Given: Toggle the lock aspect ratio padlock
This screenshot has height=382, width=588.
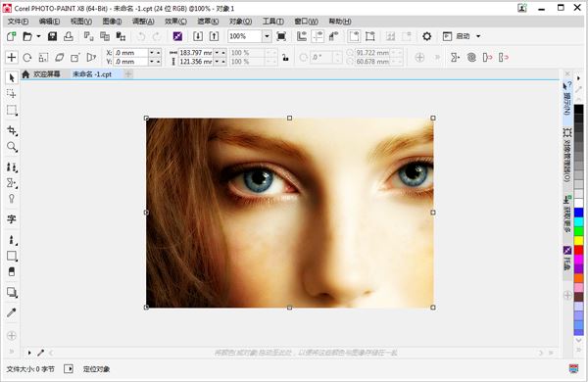Looking at the screenshot, I should [x=285, y=58].
